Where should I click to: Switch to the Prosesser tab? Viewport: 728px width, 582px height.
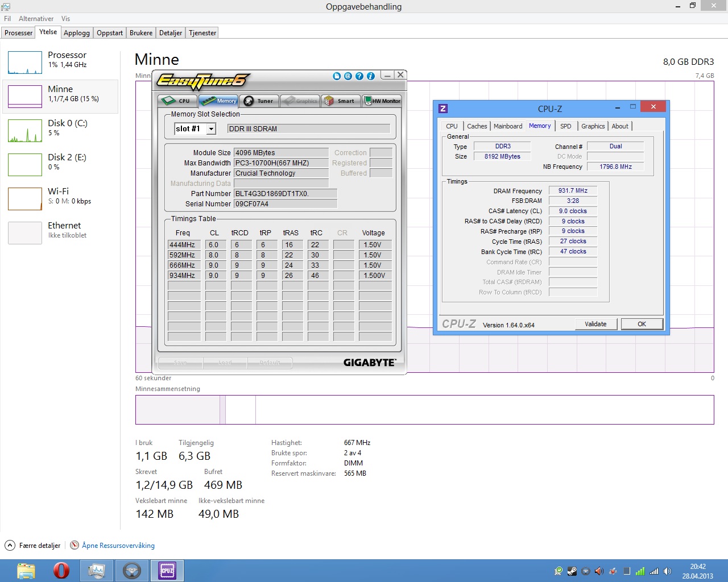click(18, 33)
